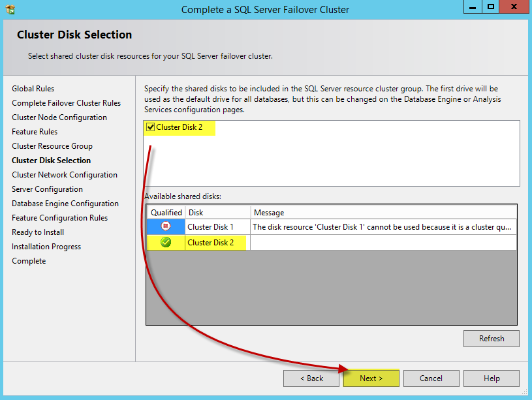Screen dimensions: 532x400
Task: Click the Cluster Disk 1 error message cell
Action: pyautogui.click(x=383, y=227)
